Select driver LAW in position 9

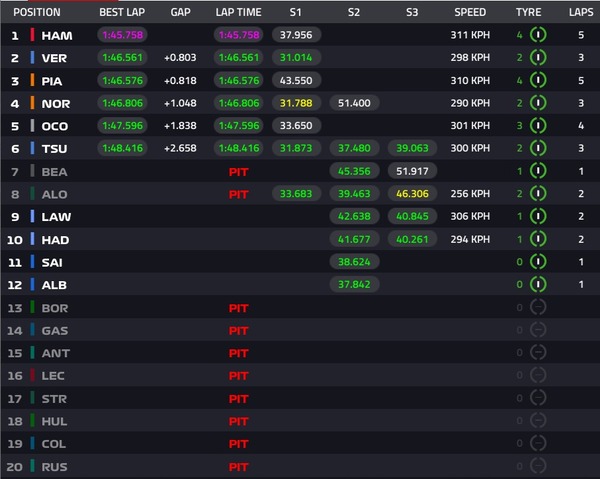click(56, 217)
